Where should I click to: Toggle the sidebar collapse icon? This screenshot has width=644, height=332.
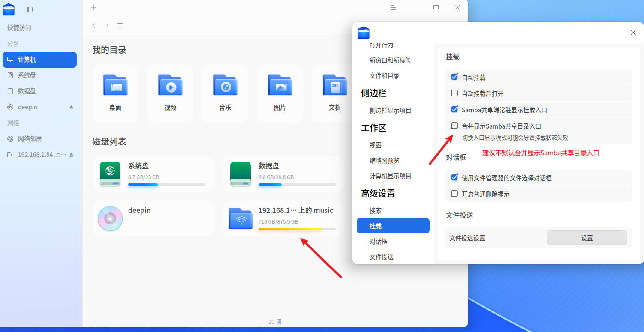pos(30,9)
